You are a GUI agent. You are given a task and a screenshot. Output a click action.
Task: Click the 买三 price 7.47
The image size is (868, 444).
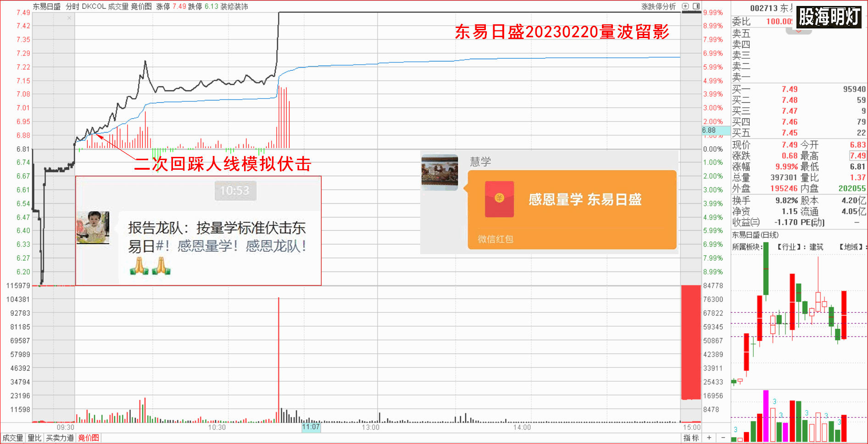(x=790, y=111)
